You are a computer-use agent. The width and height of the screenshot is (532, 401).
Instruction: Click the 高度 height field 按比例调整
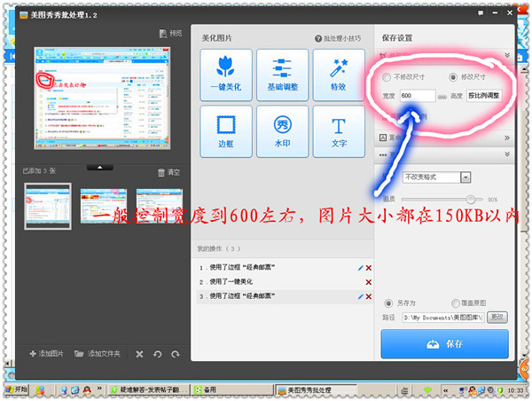point(484,96)
